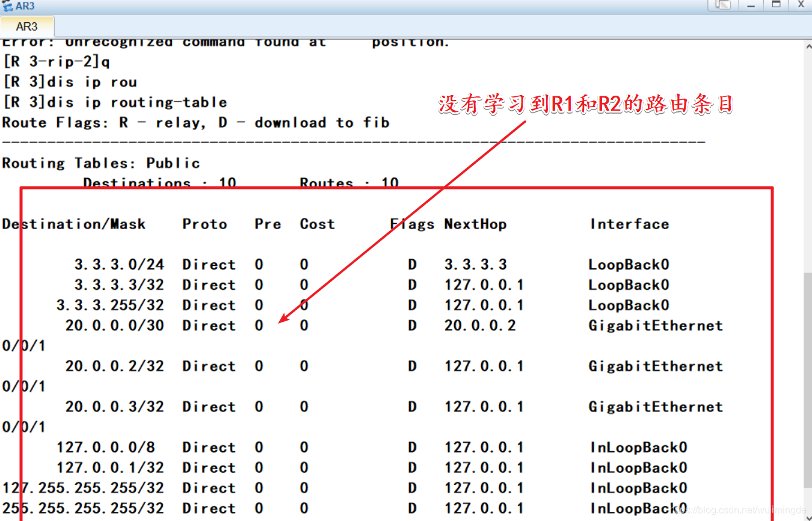Click the 3.3.3.3/32 destination entry
Image resolution: width=812 pixels, height=521 pixels.
119,285
